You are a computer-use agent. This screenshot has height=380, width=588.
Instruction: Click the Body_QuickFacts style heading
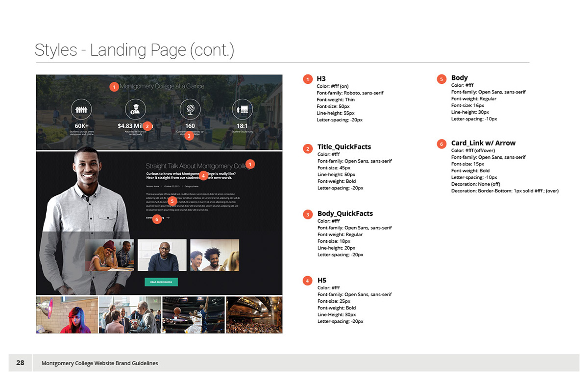(345, 214)
